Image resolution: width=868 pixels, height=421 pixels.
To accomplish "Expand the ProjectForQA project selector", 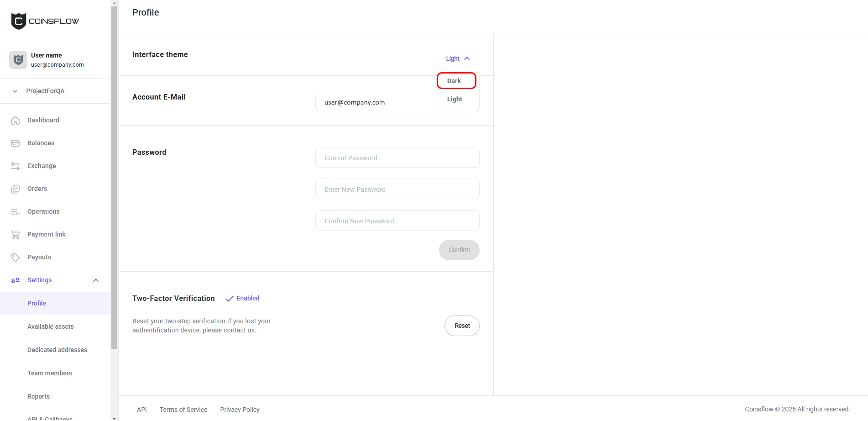I will pyautogui.click(x=15, y=91).
